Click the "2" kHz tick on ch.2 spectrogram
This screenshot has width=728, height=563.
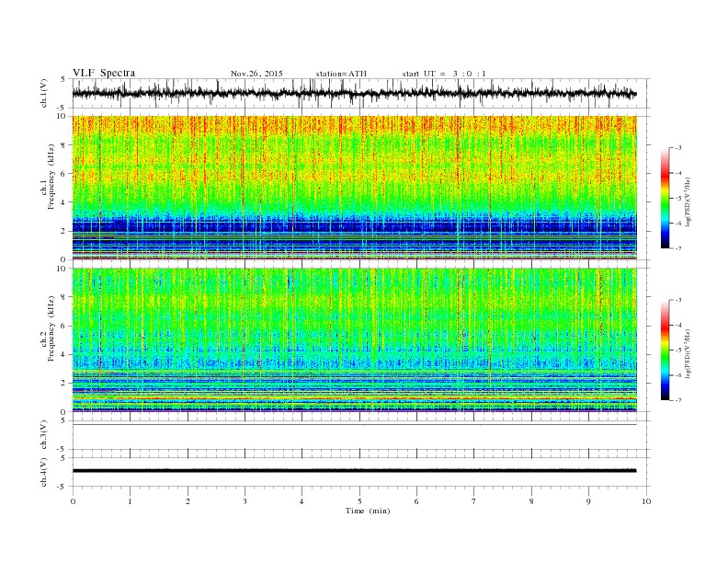[64, 384]
